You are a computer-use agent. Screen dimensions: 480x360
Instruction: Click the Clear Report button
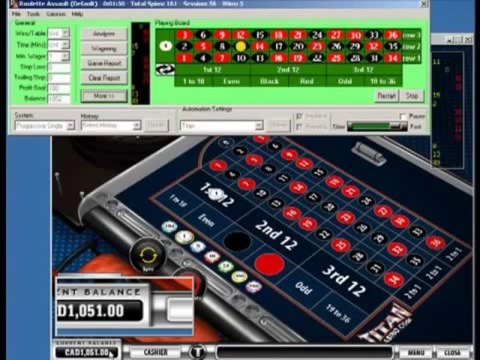(x=104, y=78)
